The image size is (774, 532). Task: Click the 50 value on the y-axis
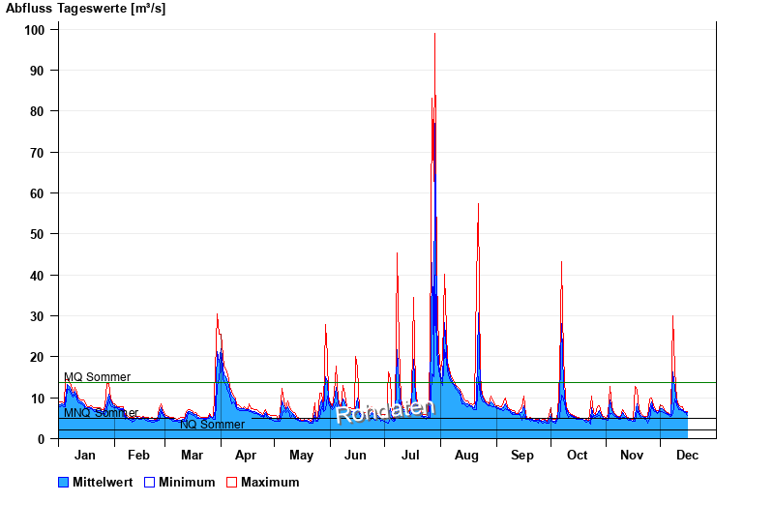[38, 234]
